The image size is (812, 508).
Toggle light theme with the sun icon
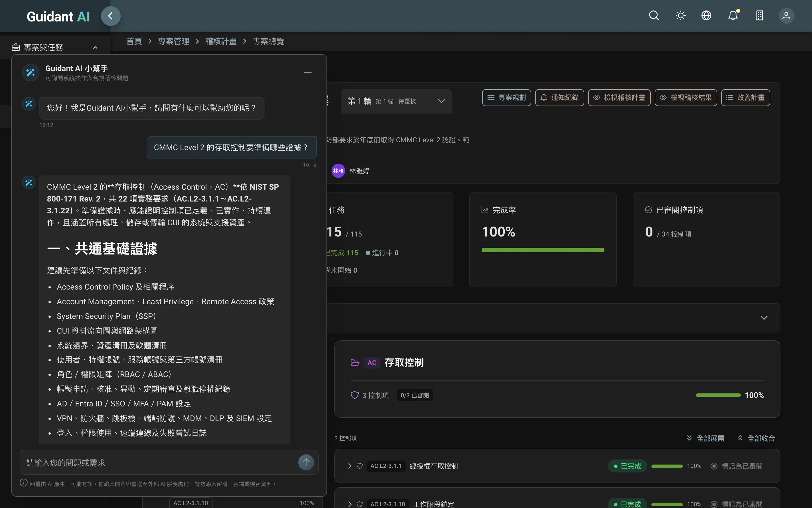[680, 16]
